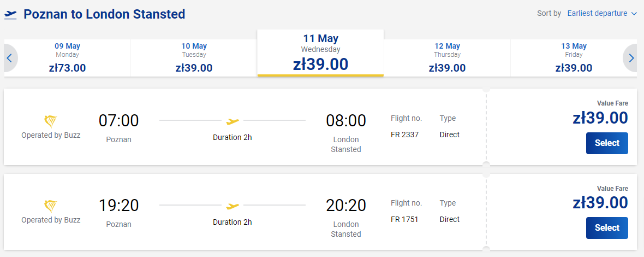Click the yellow plane icon on the 19:20 flight

(x=232, y=206)
